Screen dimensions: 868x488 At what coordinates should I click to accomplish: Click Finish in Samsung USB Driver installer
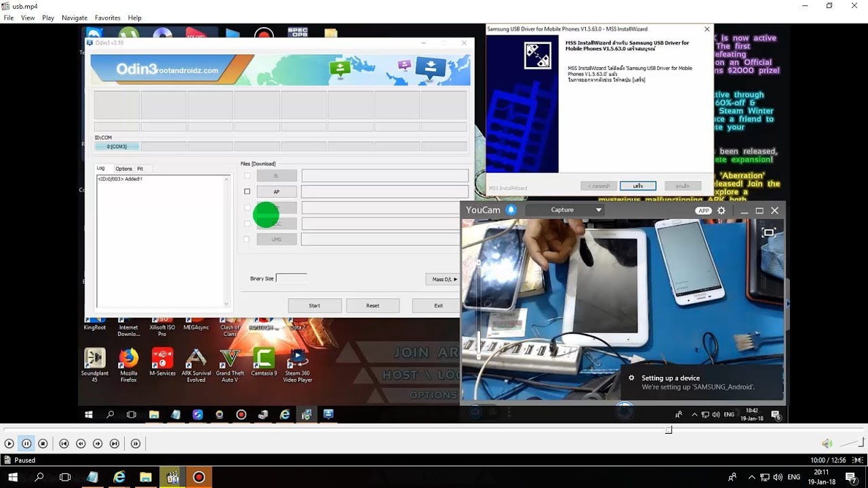(x=638, y=186)
